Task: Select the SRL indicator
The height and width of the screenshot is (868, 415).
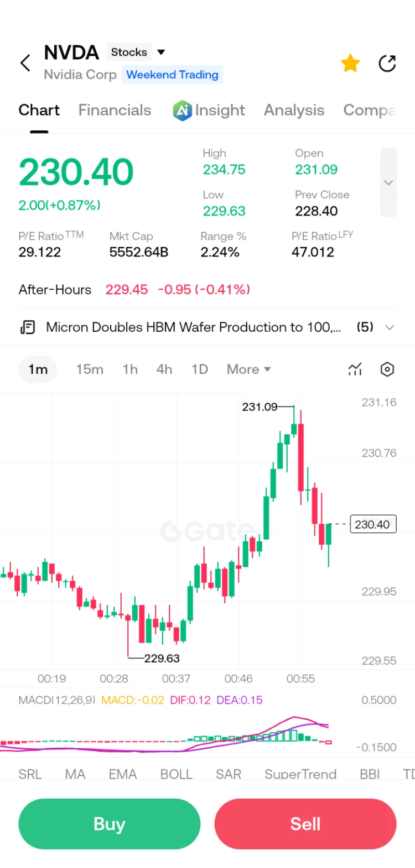Action: (x=30, y=774)
